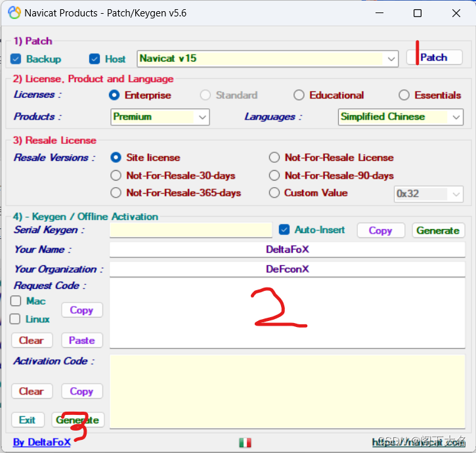
Task: Toggle the Auto-Insert checkbox
Action: [284, 230]
